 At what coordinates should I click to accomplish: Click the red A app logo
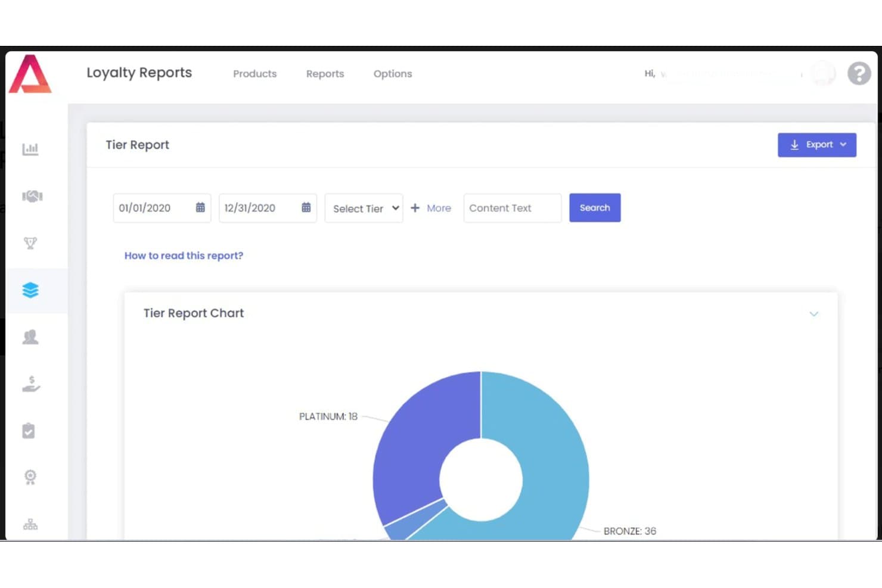click(30, 74)
